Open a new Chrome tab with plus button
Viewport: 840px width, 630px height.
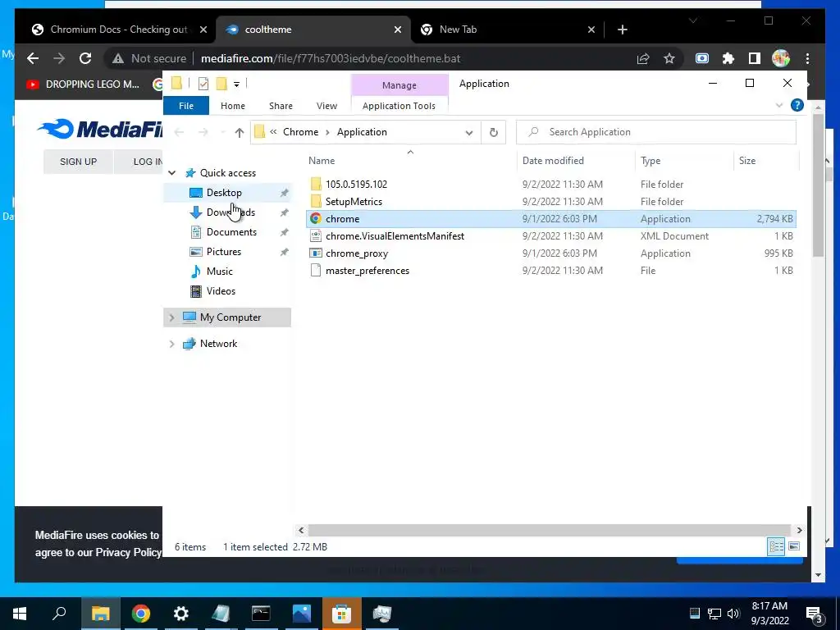click(x=622, y=30)
